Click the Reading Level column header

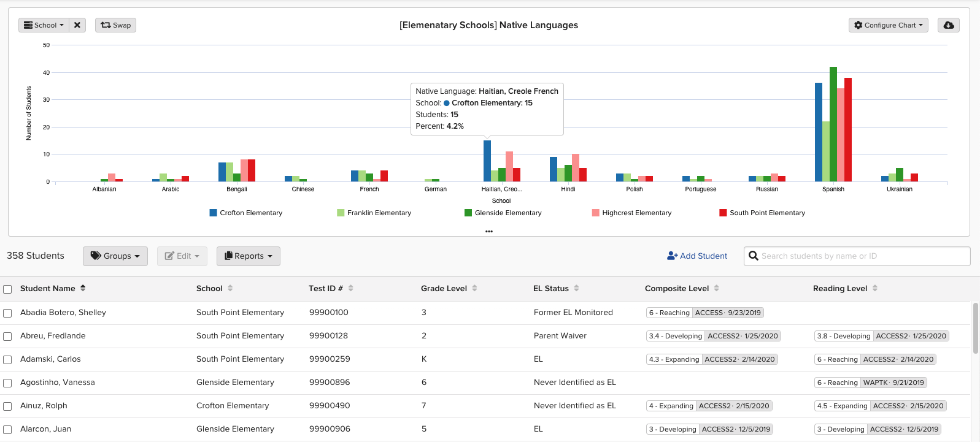pyautogui.click(x=840, y=288)
